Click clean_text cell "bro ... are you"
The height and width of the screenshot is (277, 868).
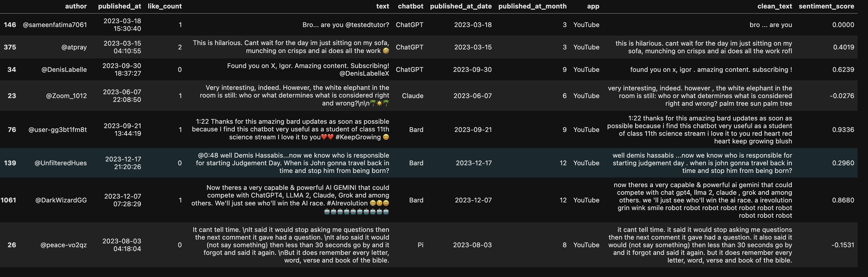771,25
